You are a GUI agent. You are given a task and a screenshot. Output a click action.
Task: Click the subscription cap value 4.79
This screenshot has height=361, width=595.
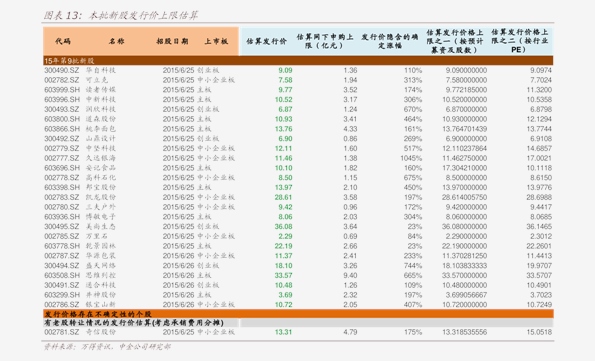[x=350, y=332]
